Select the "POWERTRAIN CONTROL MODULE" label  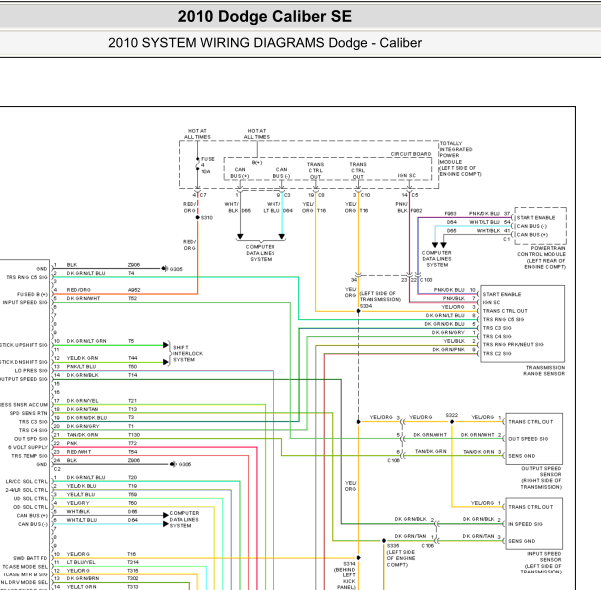click(x=541, y=251)
